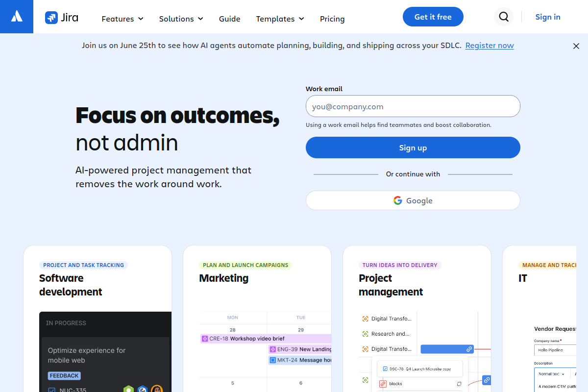The height and width of the screenshot is (392, 588).
Task: Open the Project management card title
Action: [391, 285]
